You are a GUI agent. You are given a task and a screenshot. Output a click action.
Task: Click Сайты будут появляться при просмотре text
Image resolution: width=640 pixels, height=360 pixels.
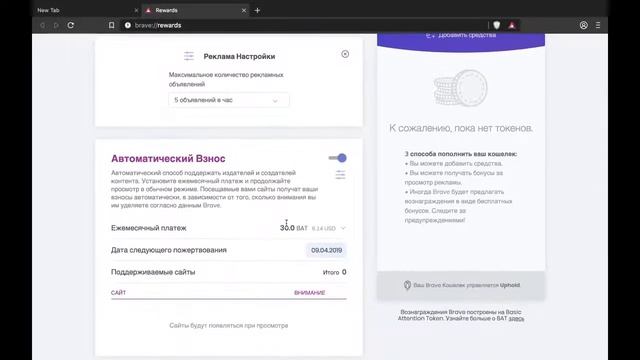[229, 325]
